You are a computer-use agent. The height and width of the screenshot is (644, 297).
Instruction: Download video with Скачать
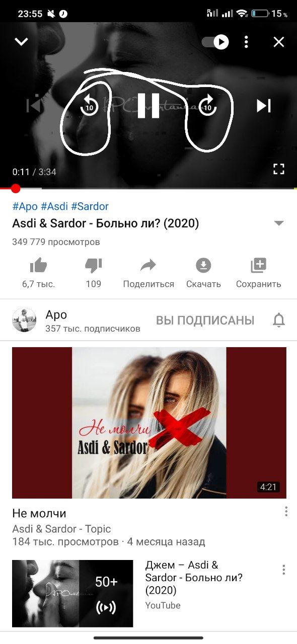203,265
